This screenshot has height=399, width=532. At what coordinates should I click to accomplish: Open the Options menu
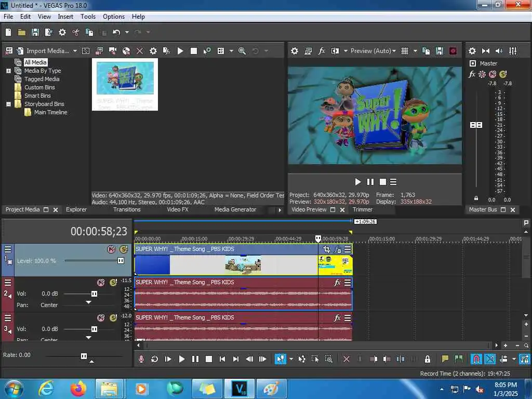click(114, 17)
